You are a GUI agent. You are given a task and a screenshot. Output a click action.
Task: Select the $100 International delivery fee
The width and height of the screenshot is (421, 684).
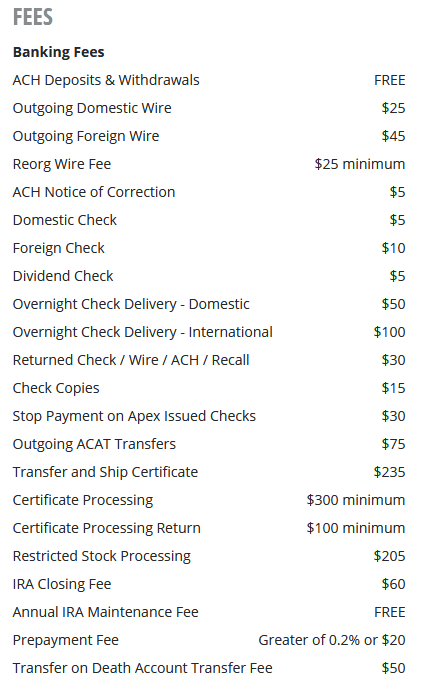389,332
